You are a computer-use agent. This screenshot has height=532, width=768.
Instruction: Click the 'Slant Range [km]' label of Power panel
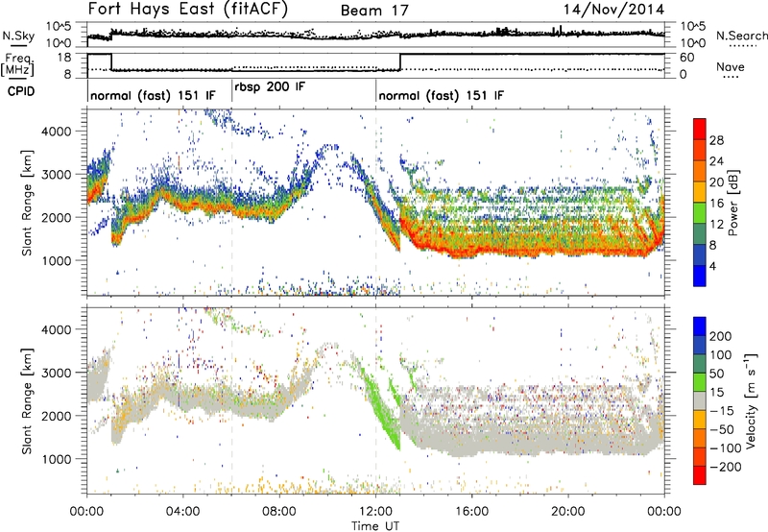(27, 203)
